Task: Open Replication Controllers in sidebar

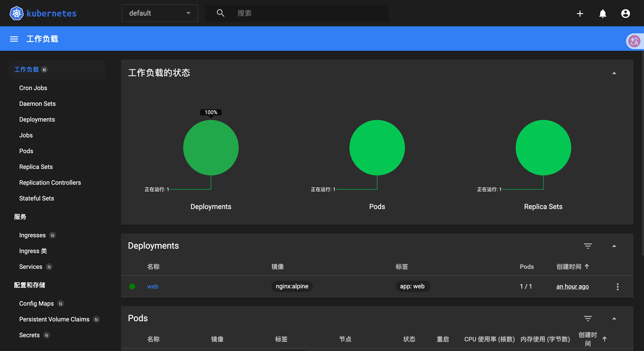Action: tap(50, 183)
